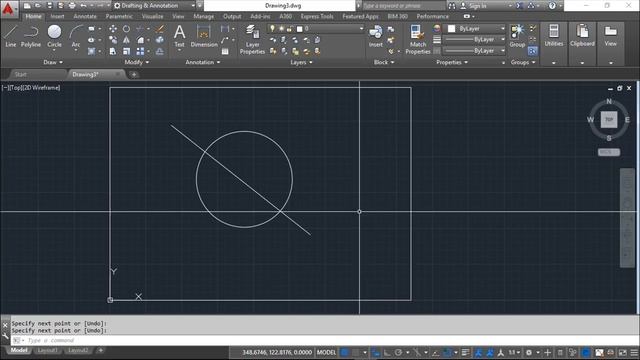Click the coordinates readout in status bar
This screenshot has height=360, width=640.
tap(277, 352)
